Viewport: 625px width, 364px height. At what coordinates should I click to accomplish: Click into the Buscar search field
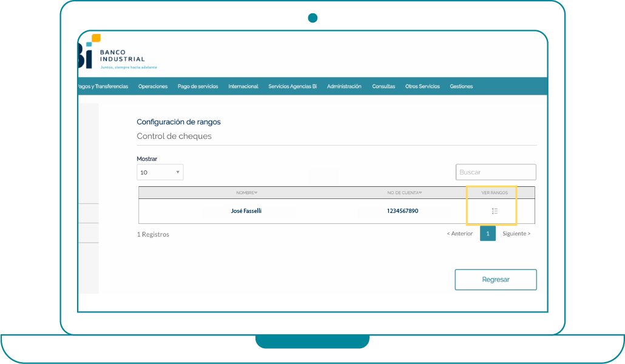pyautogui.click(x=496, y=172)
